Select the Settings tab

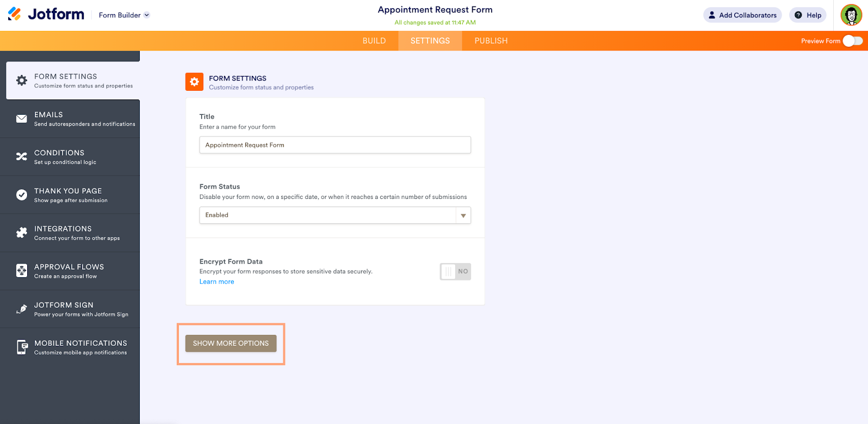coord(430,41)
